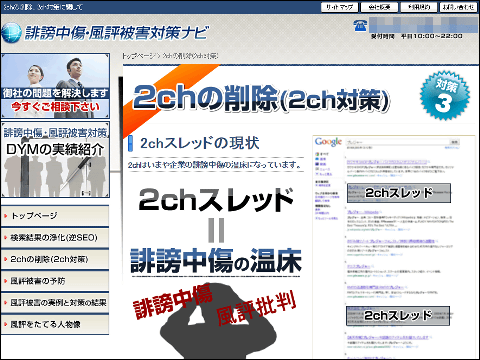Open the DYMの実績紹介 banner

[55, 160]
